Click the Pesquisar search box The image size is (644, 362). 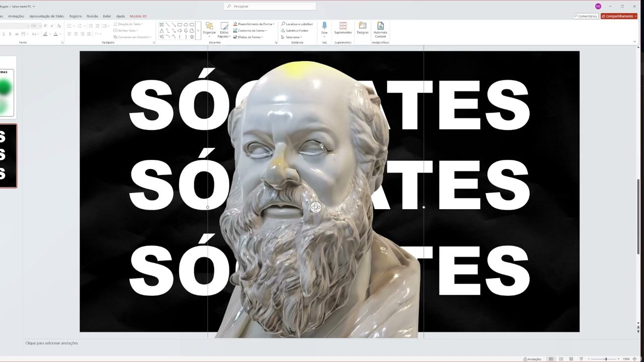click(x=270, y=6)
